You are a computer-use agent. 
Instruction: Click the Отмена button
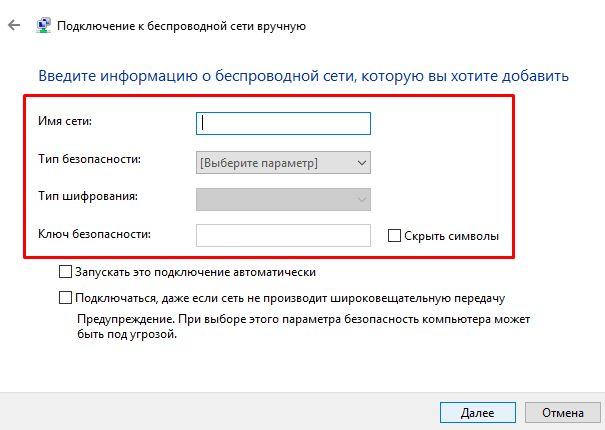pyautogui.click(x=563, y=413)
